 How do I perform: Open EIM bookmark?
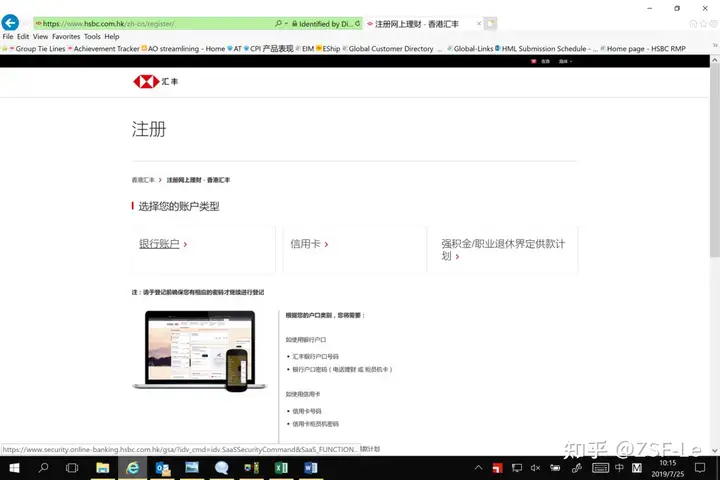305,49
